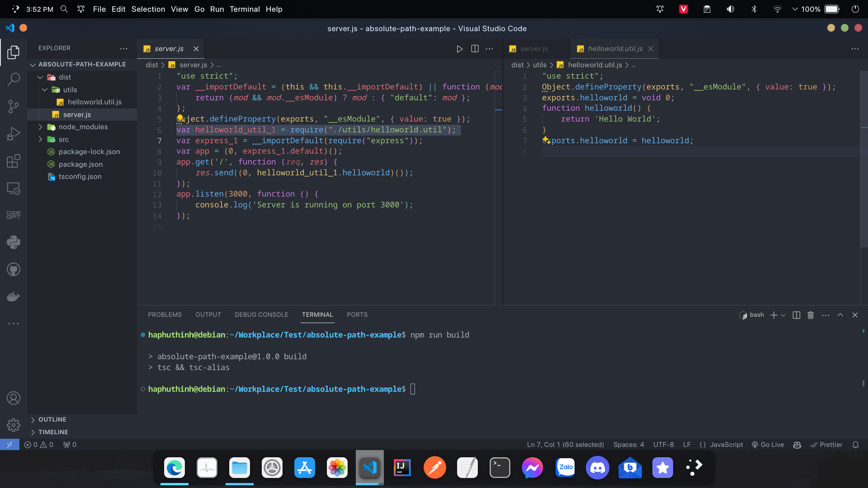Open the Selection menu

pos(148,9)
